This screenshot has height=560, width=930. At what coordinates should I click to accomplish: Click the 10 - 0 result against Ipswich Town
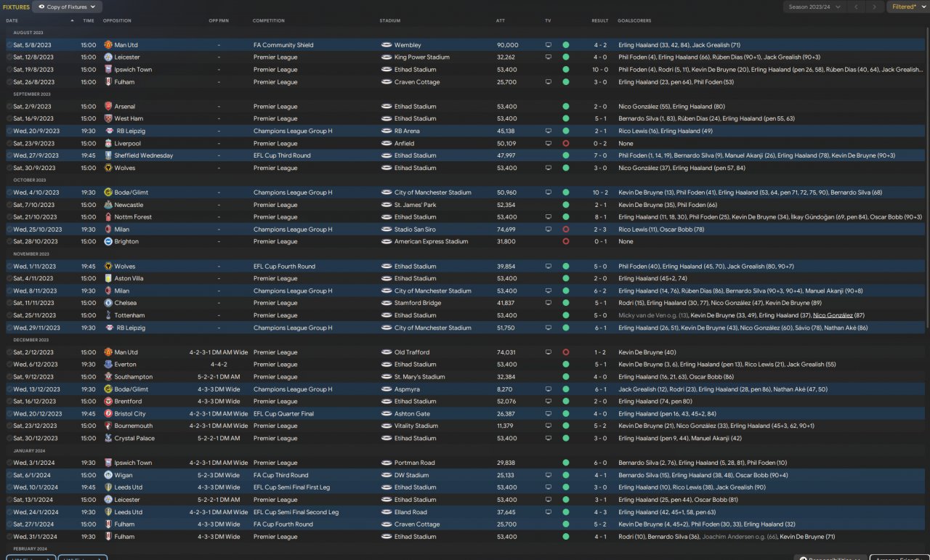(x=600, y=70)
